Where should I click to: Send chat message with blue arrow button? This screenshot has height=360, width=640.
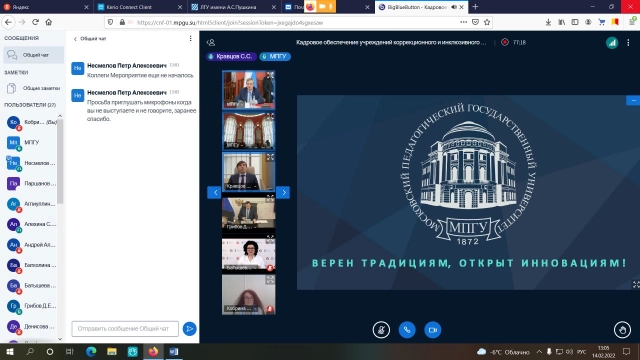pyautogui.click(x=189, y=329)
